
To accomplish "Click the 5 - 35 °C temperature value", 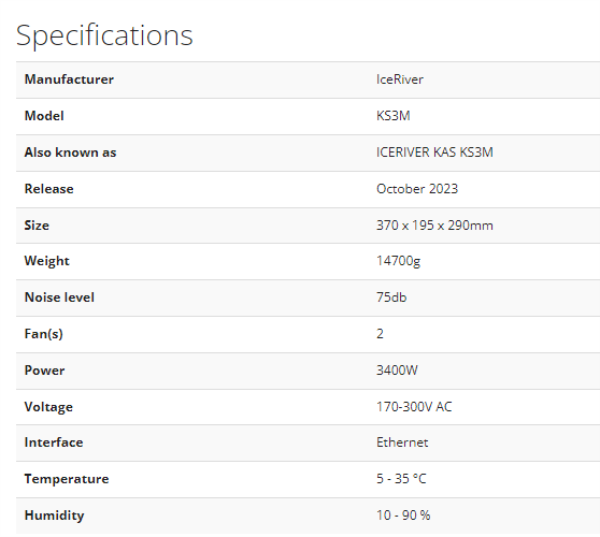I will (x=401, y=479).
